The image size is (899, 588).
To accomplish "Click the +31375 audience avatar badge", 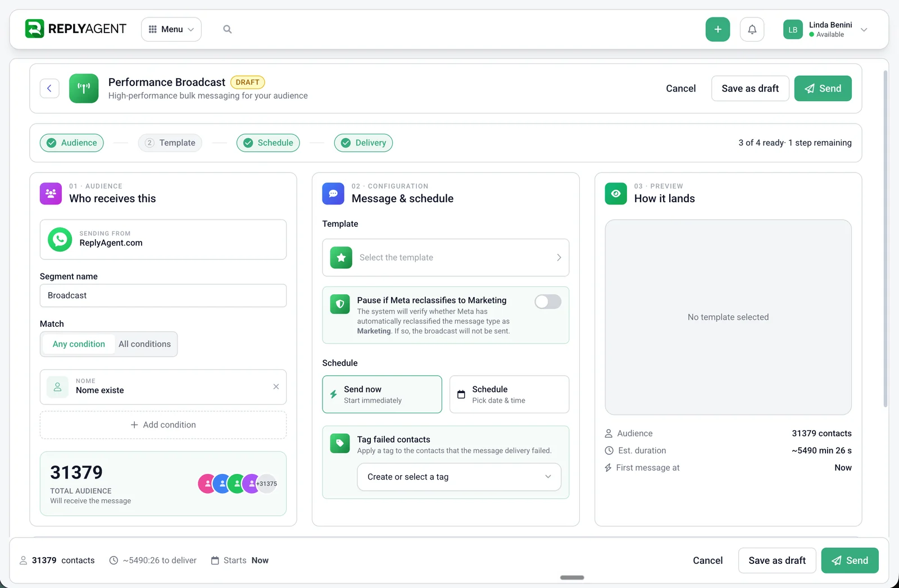I will click(267, 484).
